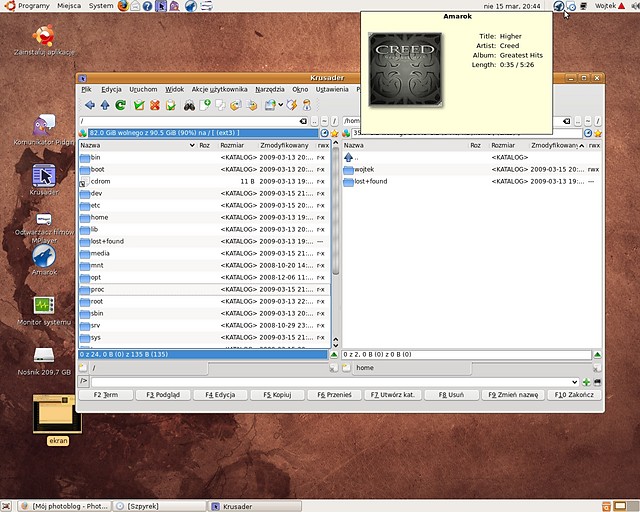Click the new network connection toolbar icon
Viewport: 640px width, 512px height.
270,105
